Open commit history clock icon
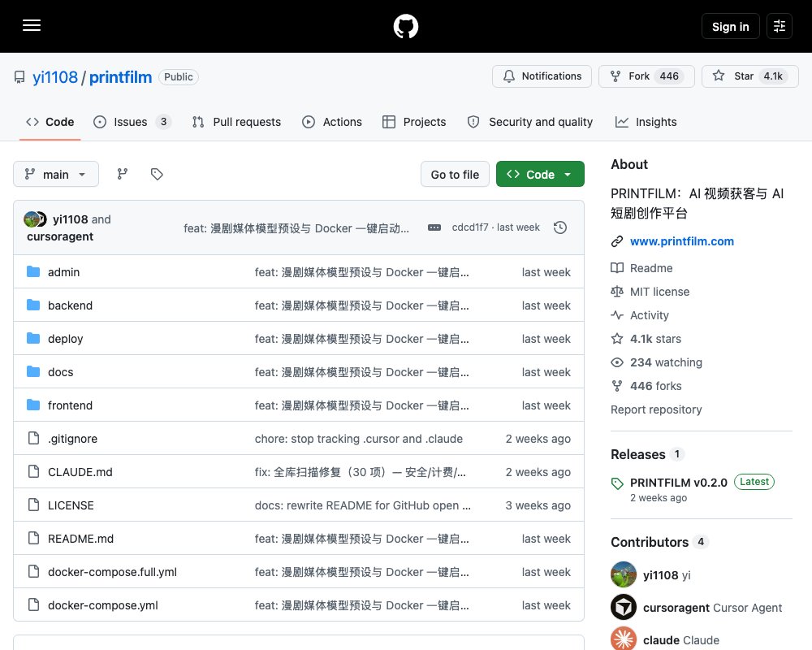Screen dimensions: 812x650 [x=560, y=227]
